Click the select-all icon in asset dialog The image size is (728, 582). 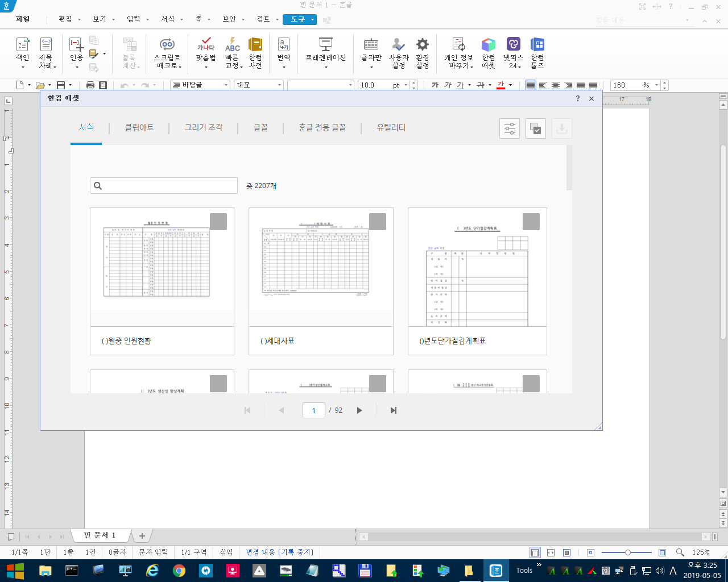click(x=535, y=128)
